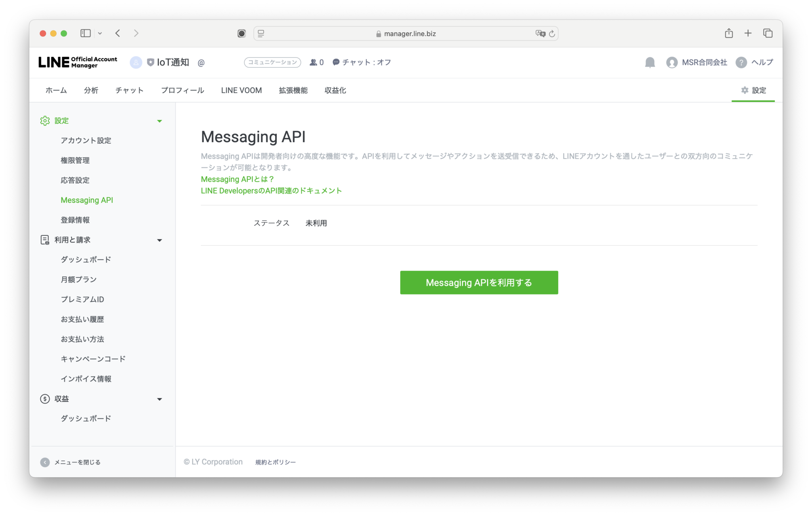The height and width of the screenshot is (516, 812).
Task: Click the IoT通知 account avatar
Action: 136,62
